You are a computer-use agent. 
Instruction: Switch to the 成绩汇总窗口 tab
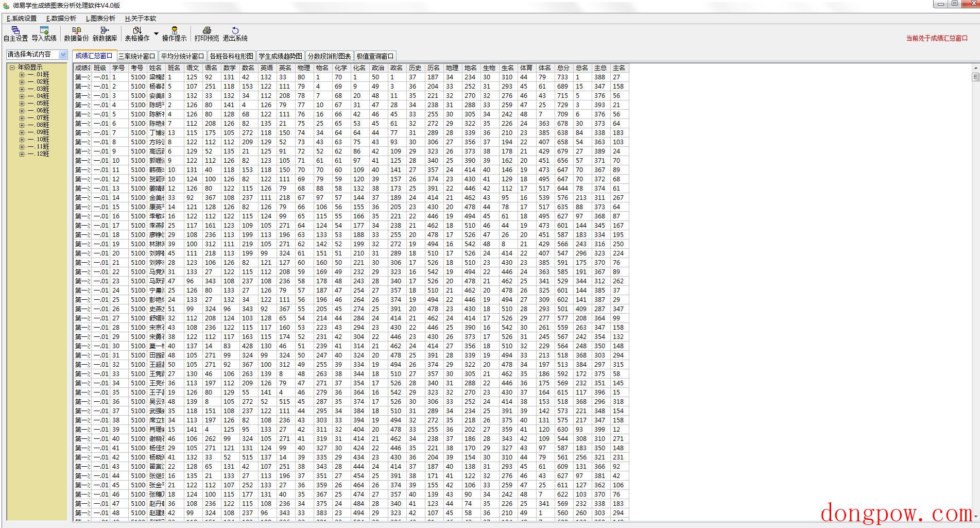(94, 56)
